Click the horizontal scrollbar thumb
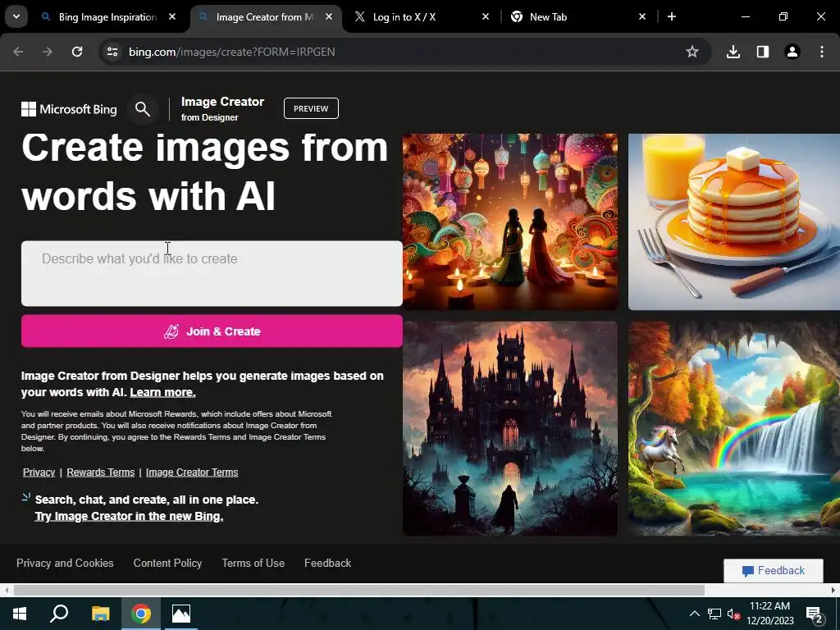This screenshot has width=840, height=630. click(x=359, y=590)
